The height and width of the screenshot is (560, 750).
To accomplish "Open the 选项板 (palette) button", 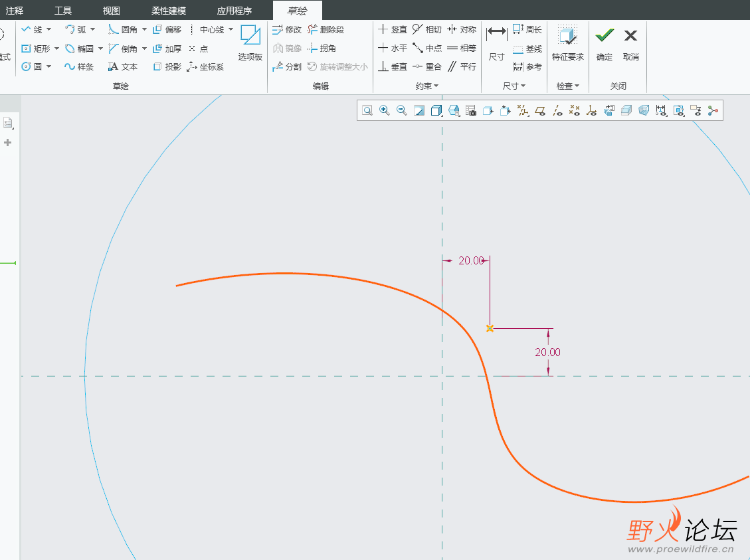I will point(250,43).
